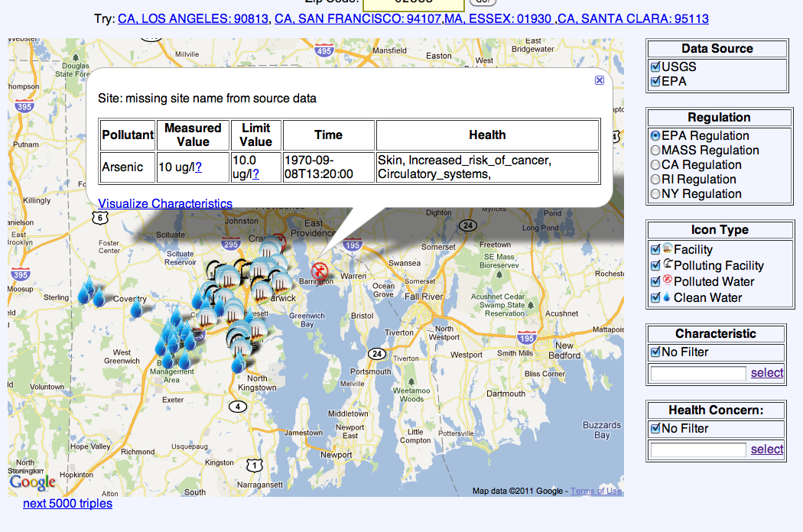Toggle Health Concern No Filter checkbox
Viewport: 803px width, 532px height.
(655, 429)
